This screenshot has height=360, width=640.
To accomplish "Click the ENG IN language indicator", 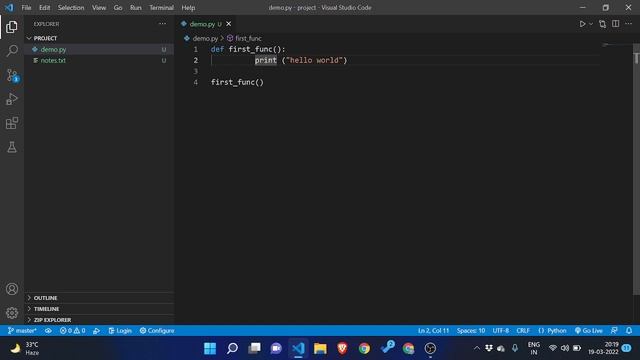I will (534, 349).
